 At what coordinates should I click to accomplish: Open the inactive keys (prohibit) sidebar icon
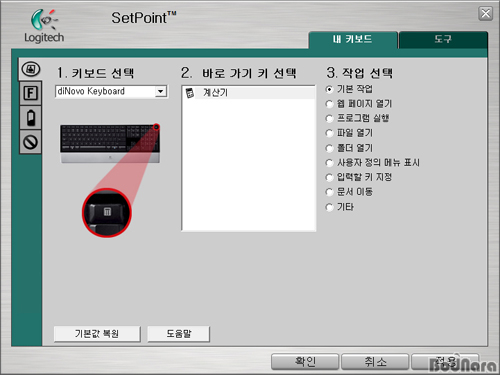30,142
